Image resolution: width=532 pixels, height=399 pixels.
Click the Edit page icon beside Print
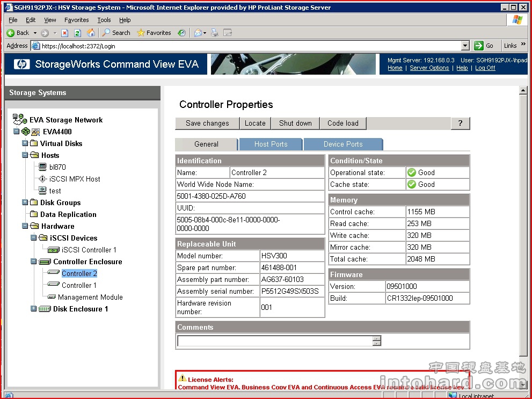coord(228,33)
